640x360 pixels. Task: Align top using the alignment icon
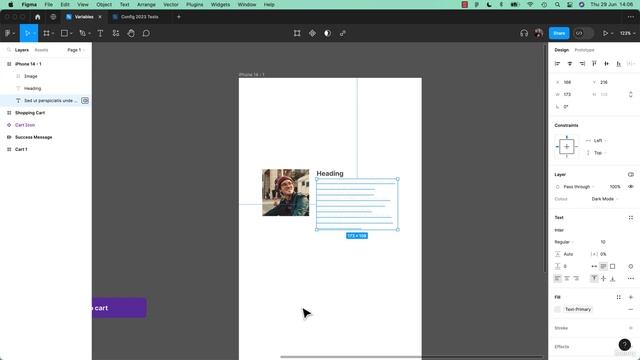tap(594, 64)
